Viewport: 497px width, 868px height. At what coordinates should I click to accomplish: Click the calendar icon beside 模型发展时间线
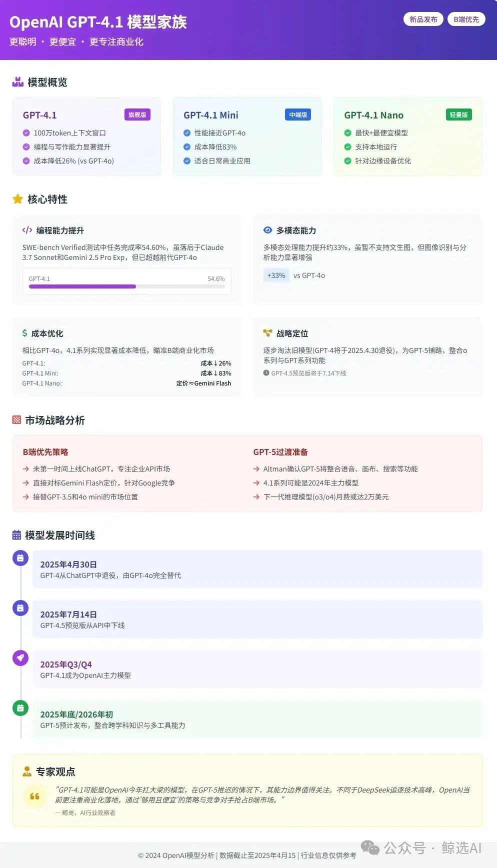16,535
